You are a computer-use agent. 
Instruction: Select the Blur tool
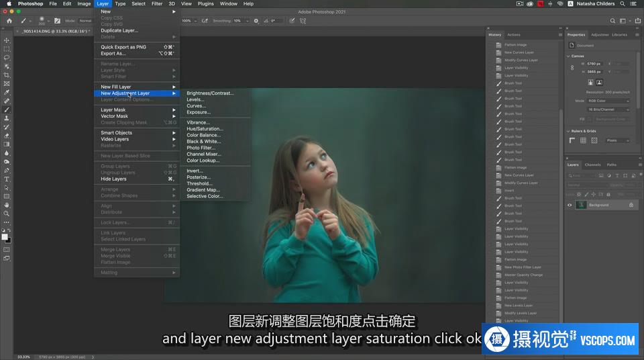(7, 153)
